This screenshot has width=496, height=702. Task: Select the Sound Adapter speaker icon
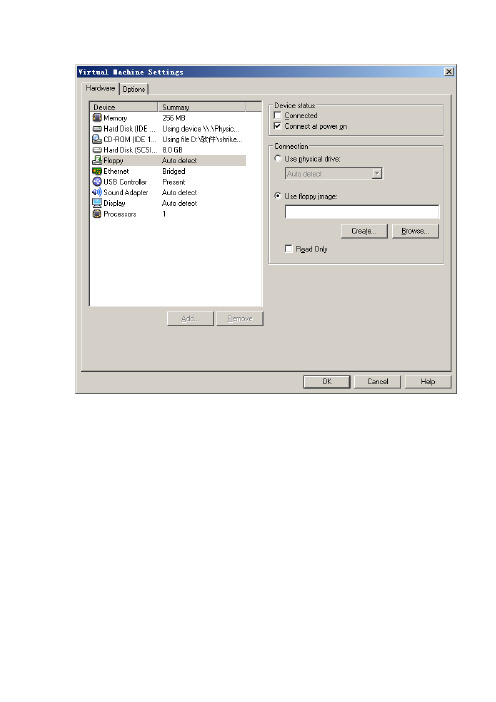(x=97, y=192)
